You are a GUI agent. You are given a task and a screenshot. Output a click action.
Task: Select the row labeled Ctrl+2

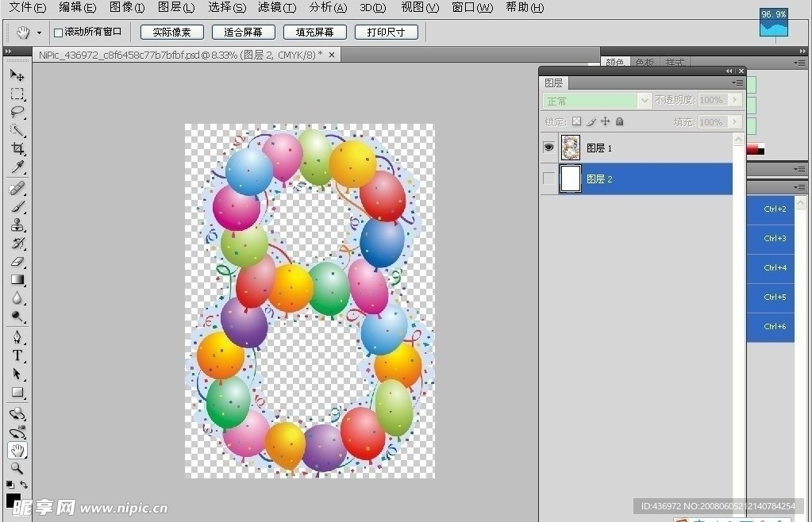[x=771, y=209]
